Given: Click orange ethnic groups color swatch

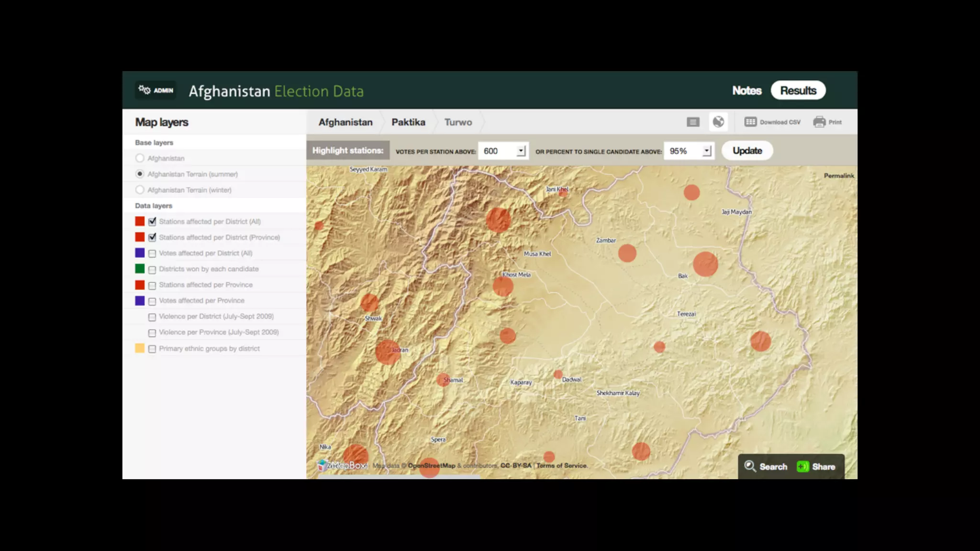Looking at the screenshot, I should point(140,348).
